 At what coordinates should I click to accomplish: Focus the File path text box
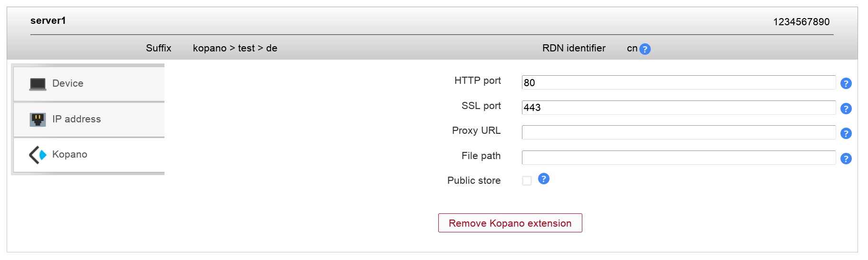tap(678, 158)
